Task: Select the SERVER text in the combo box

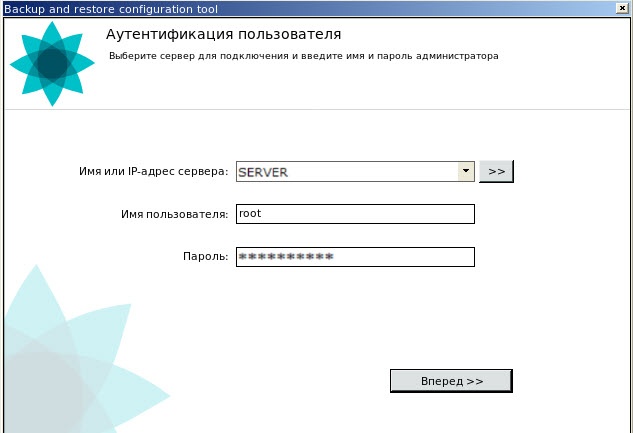Action: click(x=263, y=172)
